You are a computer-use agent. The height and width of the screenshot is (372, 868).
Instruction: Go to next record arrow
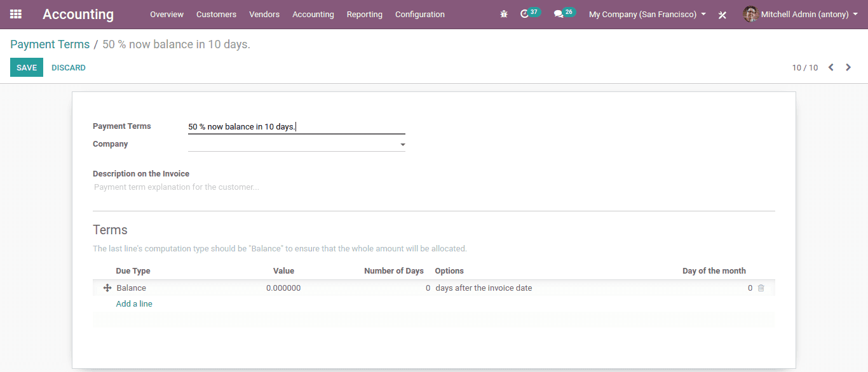(x=848, y=67)
